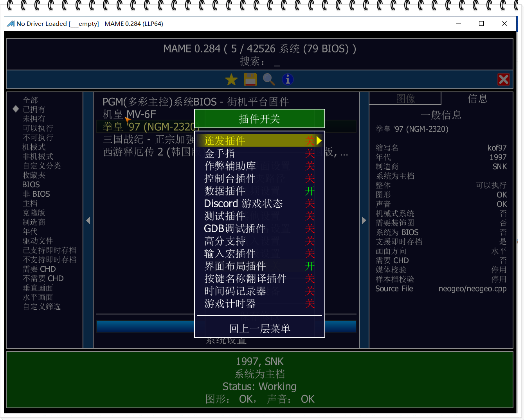Click the arrow next to 连发插件
The height and width of the screenshot is (420, 524).
[319, 141]
